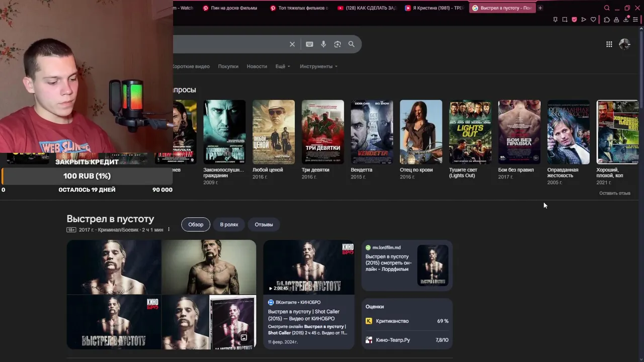Select the Отзывы tab

(264, 225)
